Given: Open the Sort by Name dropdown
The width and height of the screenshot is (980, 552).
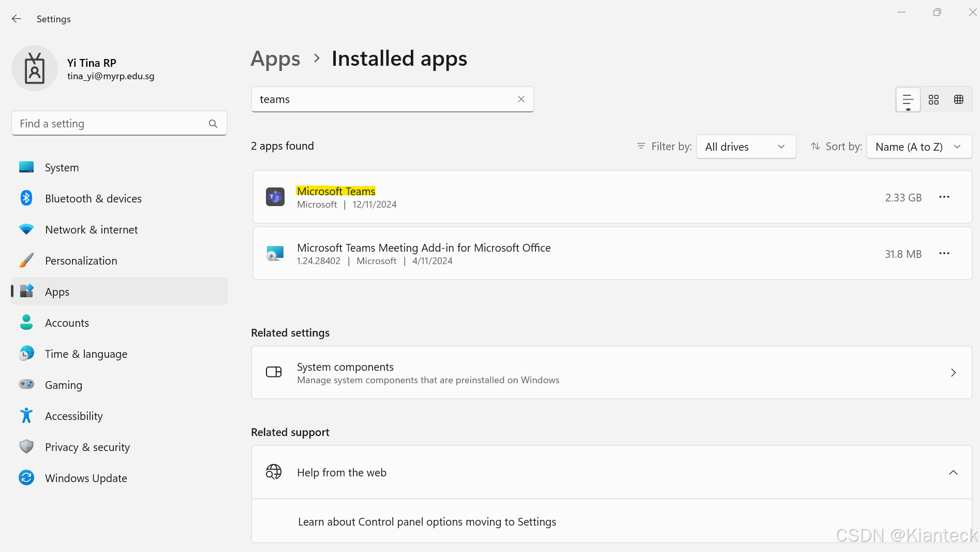Looking at the screenshot, I should (x=919, y=147).
